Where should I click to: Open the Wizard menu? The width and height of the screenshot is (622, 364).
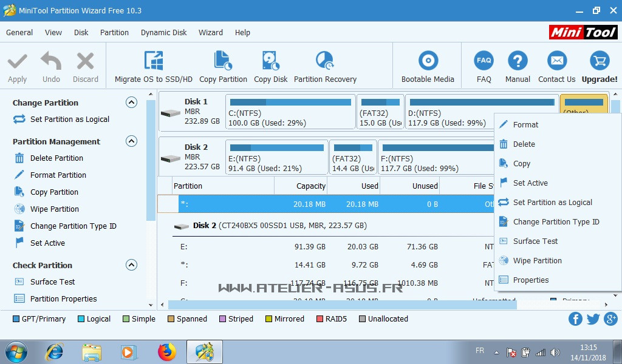pos(211,33)
